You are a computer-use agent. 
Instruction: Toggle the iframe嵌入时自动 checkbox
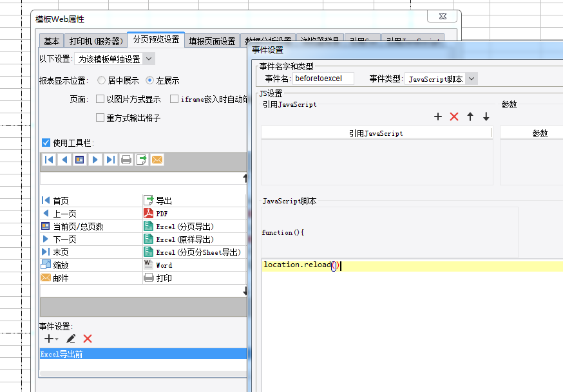174,99
